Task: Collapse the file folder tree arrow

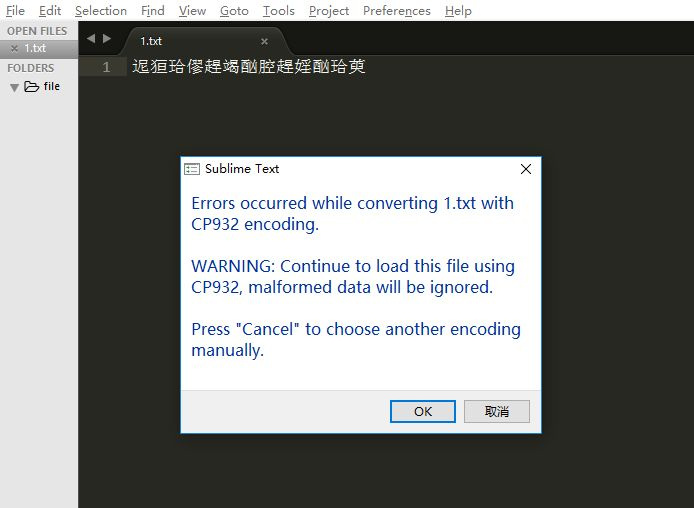Action: [x=15, y=87]
